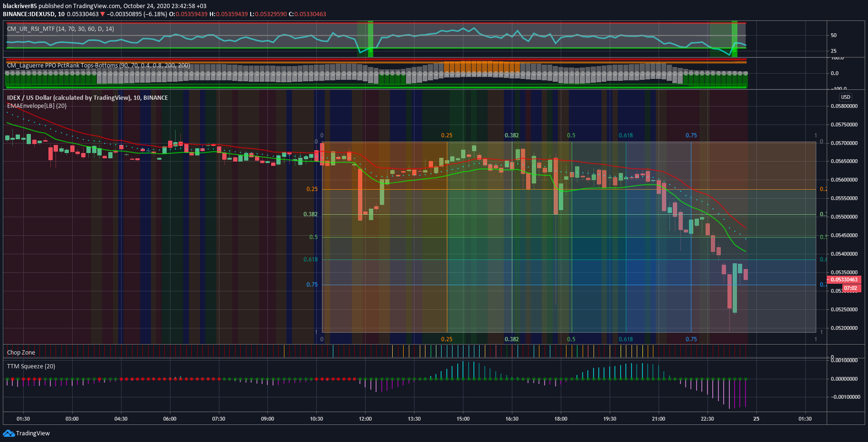Click the left-side 0.75 Fibonacci price level label
Viewport: 868px width, 442px height.
(312, 285)
